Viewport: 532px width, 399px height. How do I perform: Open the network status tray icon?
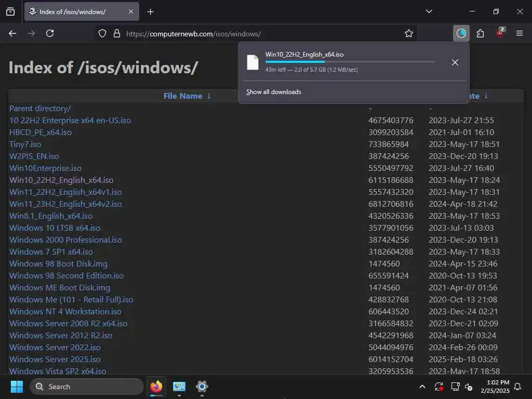coord(455,387)
